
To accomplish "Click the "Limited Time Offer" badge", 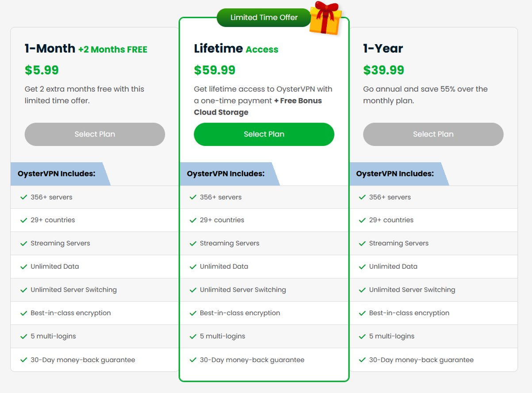I will coord(263,17).
